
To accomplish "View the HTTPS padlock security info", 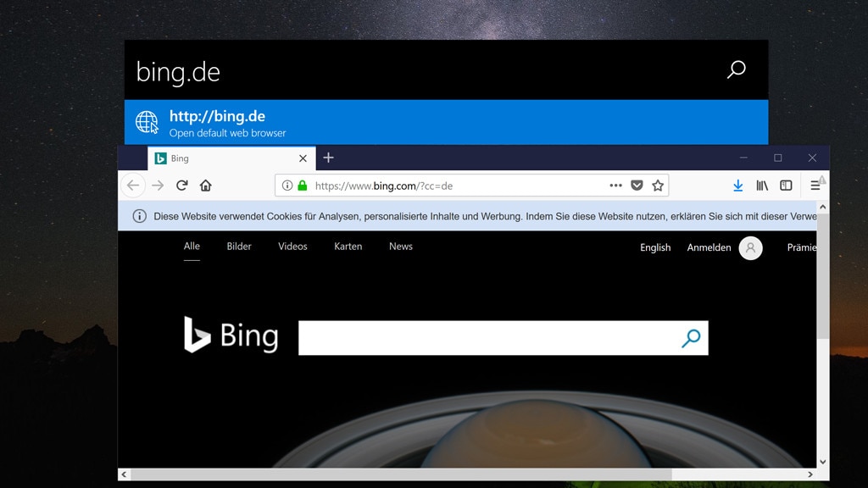I will [x=302, y=185].
